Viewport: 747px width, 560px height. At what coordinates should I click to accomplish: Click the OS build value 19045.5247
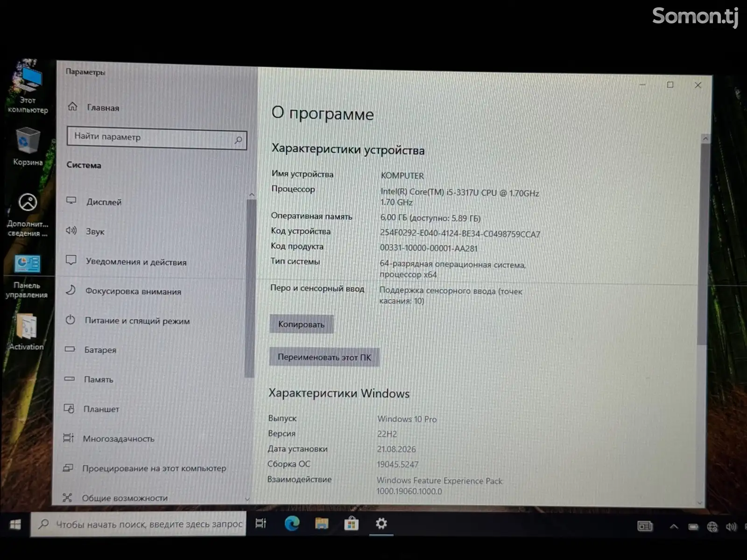[398, 465]
